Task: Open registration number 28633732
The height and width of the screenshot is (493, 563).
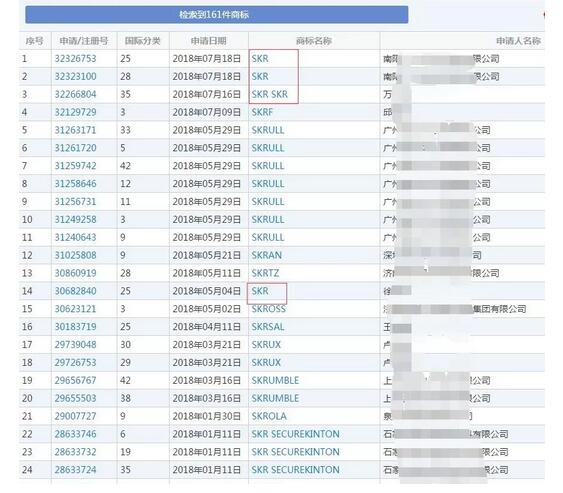Action: 75,452
